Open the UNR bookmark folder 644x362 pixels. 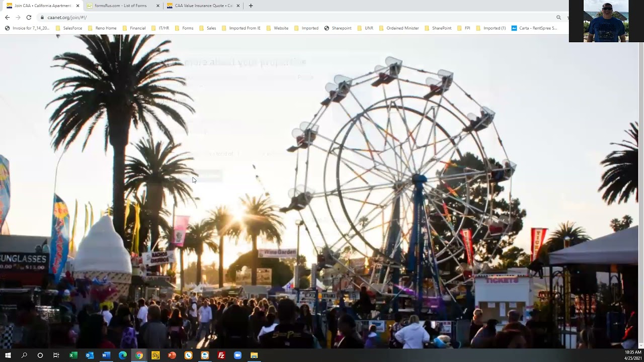coord(365,28)
